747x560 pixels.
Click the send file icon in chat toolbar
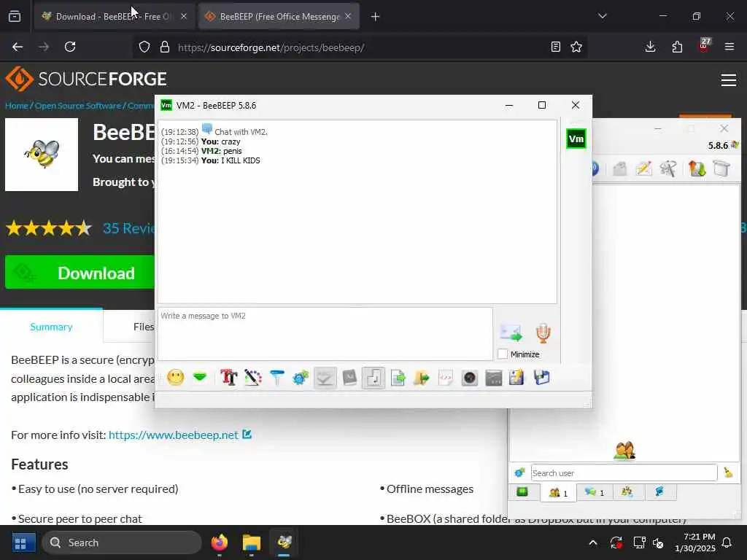pyautogui.click(x=398, y=378)
